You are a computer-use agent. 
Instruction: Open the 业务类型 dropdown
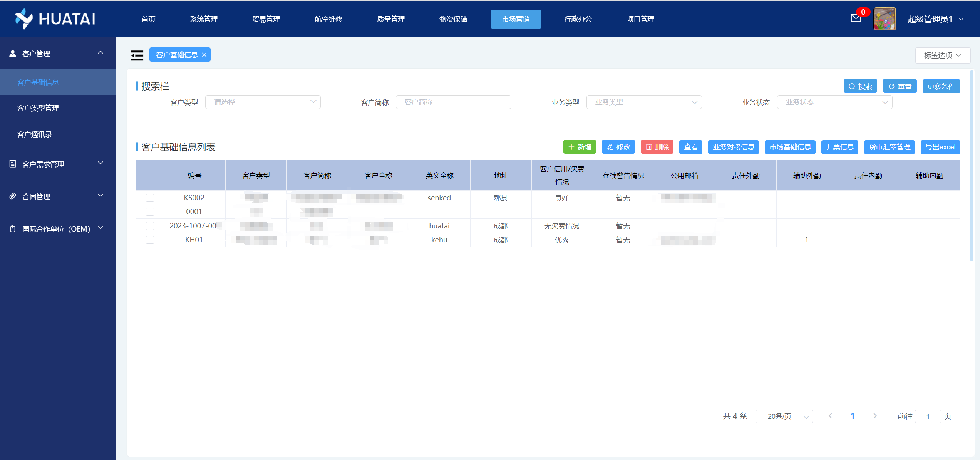point(644,102)
